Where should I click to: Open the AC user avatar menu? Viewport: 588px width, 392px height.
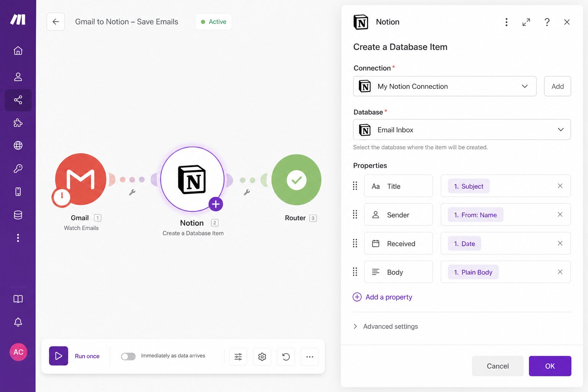(18, 352)
